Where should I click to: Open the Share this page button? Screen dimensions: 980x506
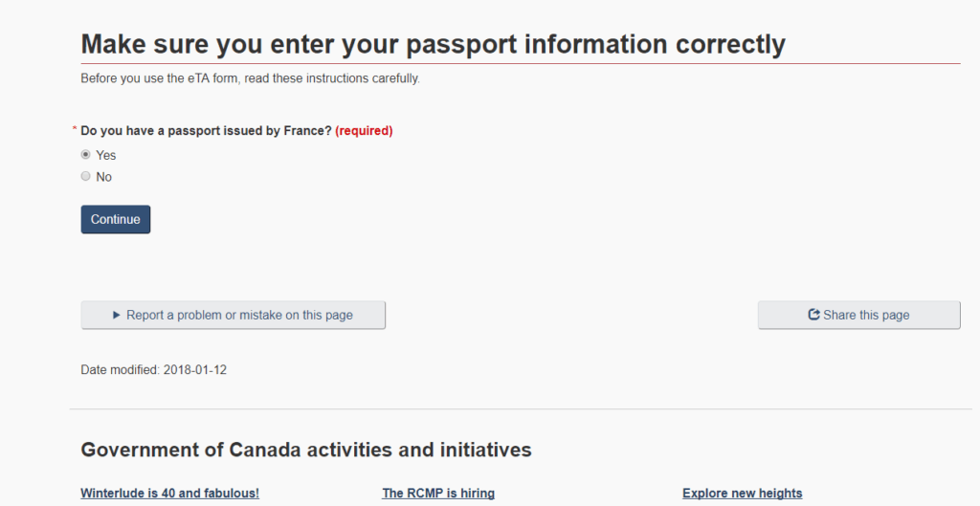tap(858, 315)
